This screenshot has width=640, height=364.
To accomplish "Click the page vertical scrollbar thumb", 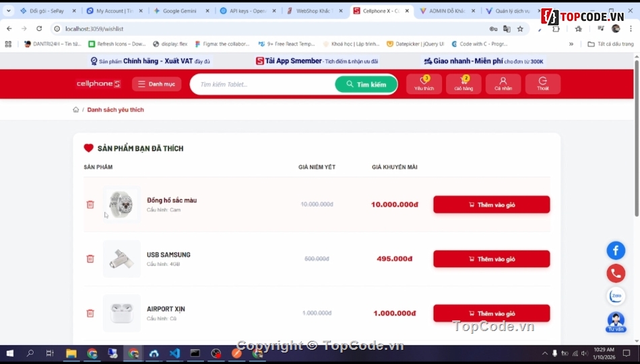I will point(637,139).
